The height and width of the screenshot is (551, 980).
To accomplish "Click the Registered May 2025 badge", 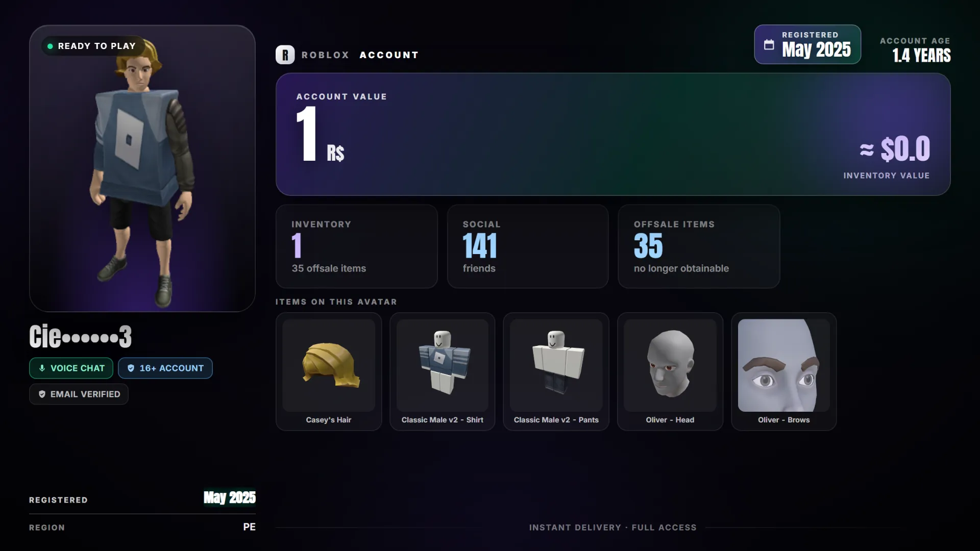I will pyautogui.click(x=807, y=44).
